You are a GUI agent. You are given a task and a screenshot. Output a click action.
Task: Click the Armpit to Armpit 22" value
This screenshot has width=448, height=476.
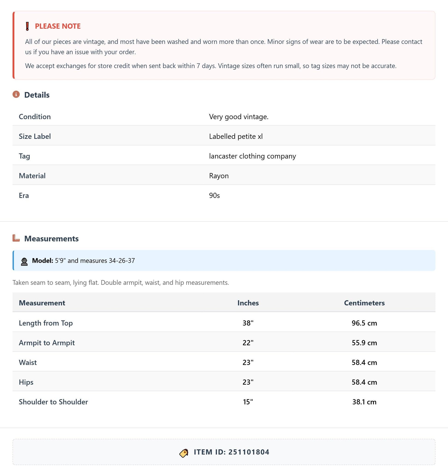coord(248,343)
